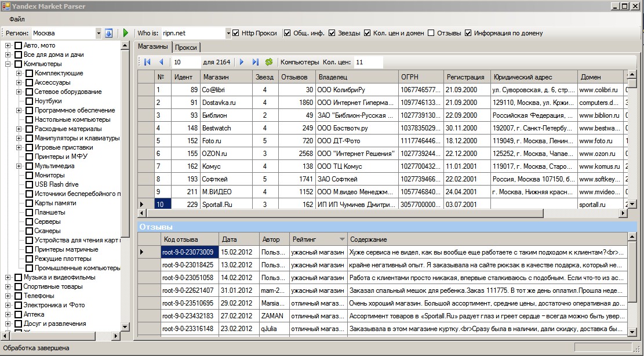Screen dimensions: 644x356
Task: Toggle Кол. цен и домен checkbox
Action: pyautogui.click(x=367, y=33)
